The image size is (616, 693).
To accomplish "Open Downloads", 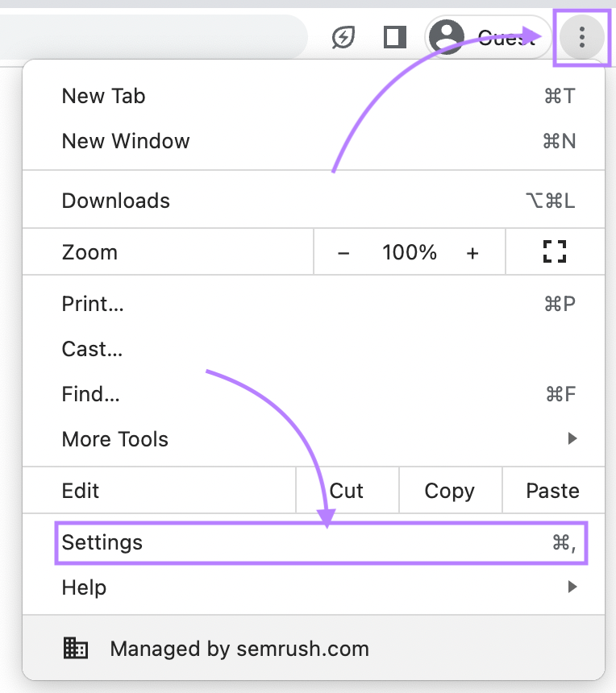I will click(x=115, y=201).
